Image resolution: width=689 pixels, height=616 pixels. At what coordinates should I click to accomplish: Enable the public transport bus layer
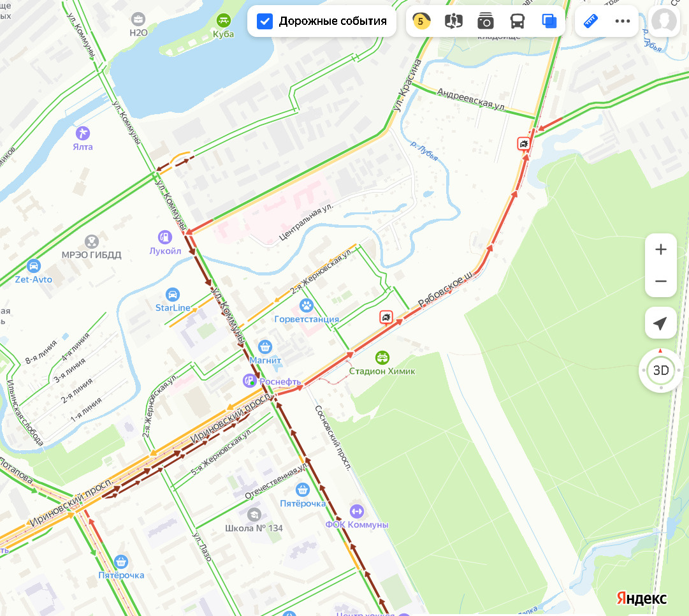tap(517, 20)
